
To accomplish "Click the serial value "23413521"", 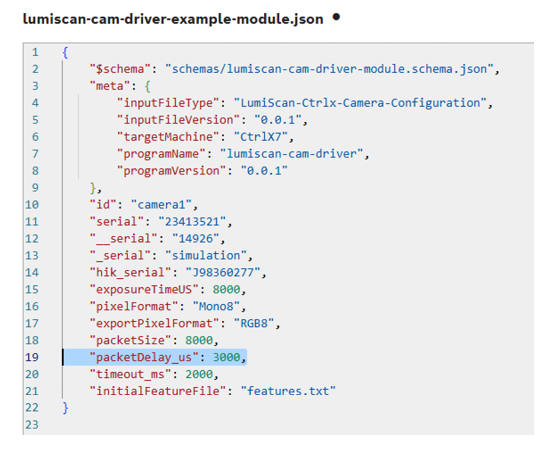I will 192,222.
